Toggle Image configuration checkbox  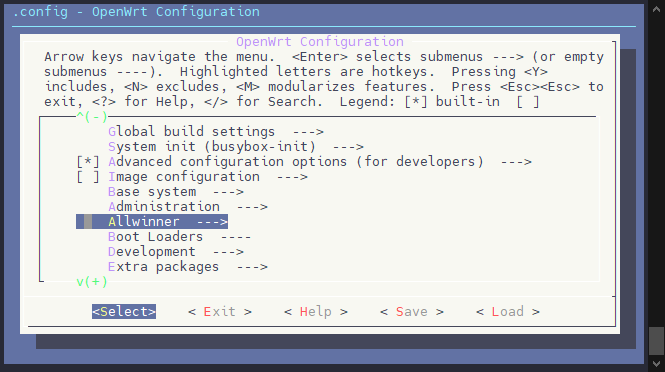coord(88,177)
